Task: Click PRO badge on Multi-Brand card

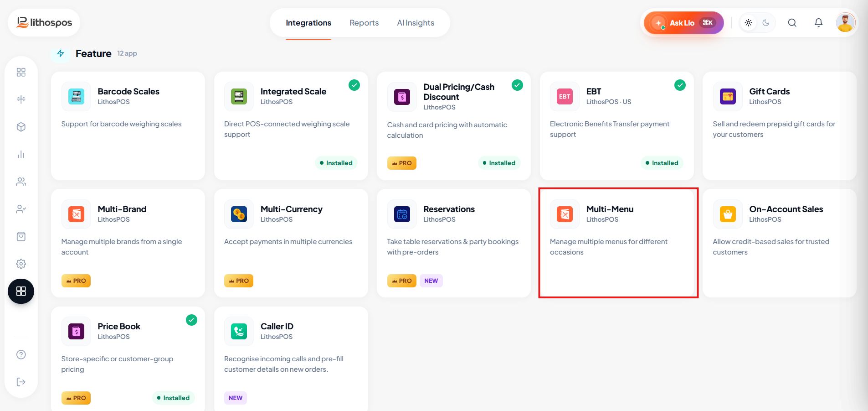Action: [76, 281]
